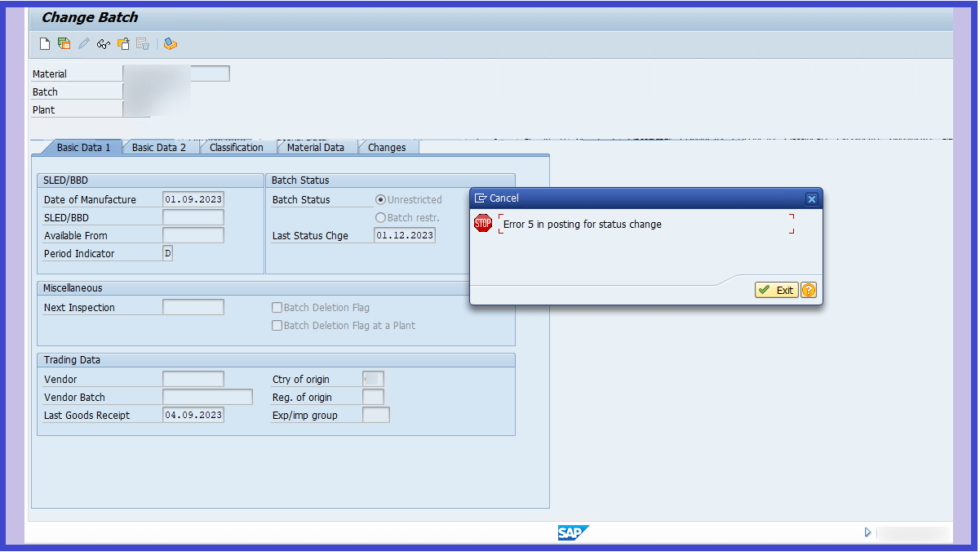The height and width of the screenshot is (552, 980).
Task: Toggle Batch Deletion Flag at a Plant checkbox
Action: (x=277, y=326)
